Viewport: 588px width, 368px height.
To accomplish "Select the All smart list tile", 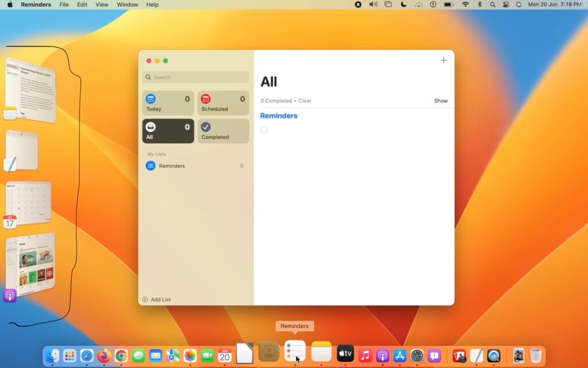I will click(168, 131).
